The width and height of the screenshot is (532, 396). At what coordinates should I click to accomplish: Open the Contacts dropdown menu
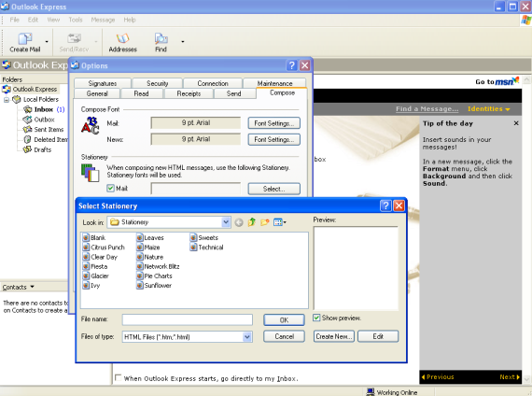tap(19, 287)
